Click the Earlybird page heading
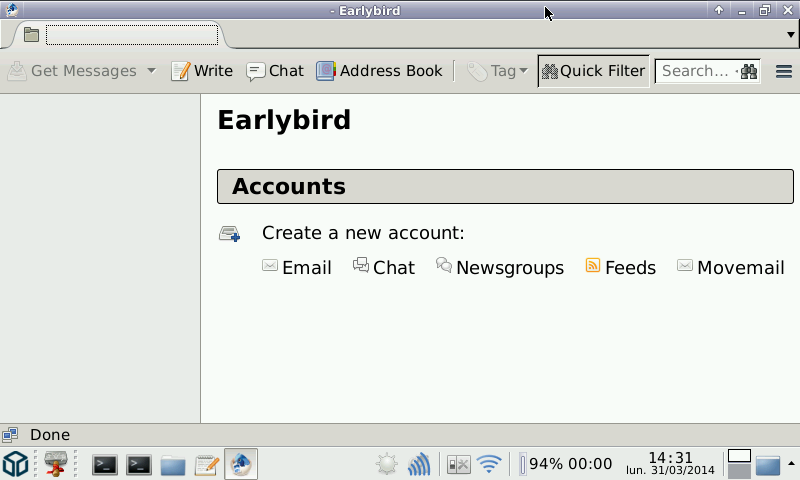 (284, 120)
